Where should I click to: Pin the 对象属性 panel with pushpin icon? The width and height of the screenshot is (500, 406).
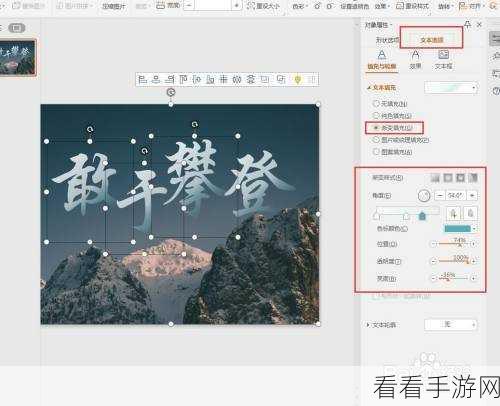pyautogui.click(x=467, y=25)
